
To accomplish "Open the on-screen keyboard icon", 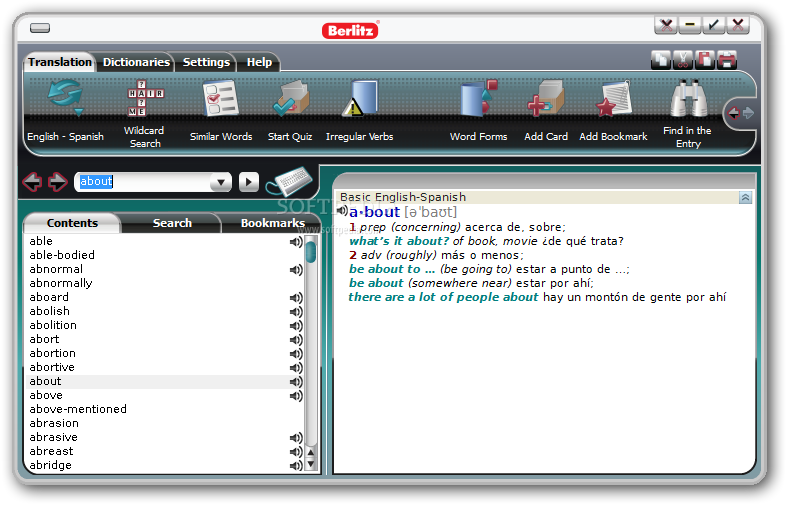I will click(x=290, y=181).
